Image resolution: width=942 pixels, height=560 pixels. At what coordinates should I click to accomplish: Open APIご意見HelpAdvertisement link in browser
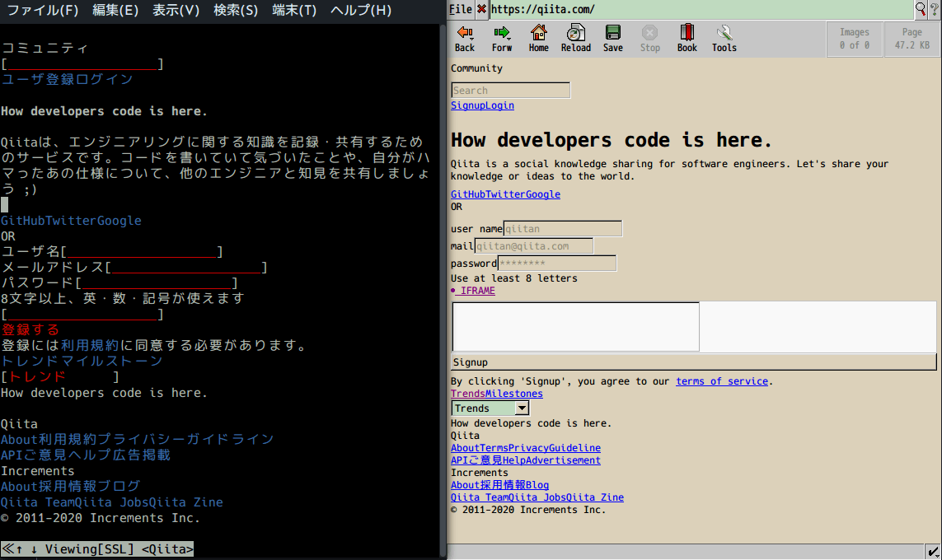tap(526, 460)
